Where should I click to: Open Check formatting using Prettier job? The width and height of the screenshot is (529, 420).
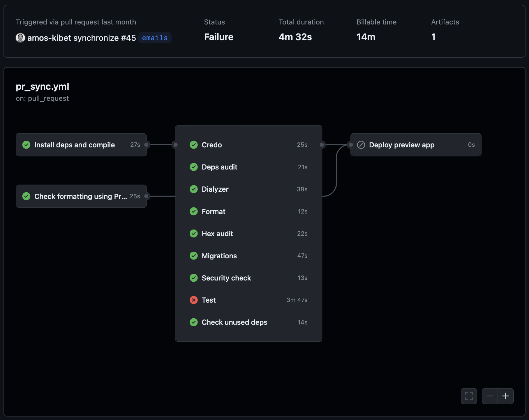tap(80, 196)
